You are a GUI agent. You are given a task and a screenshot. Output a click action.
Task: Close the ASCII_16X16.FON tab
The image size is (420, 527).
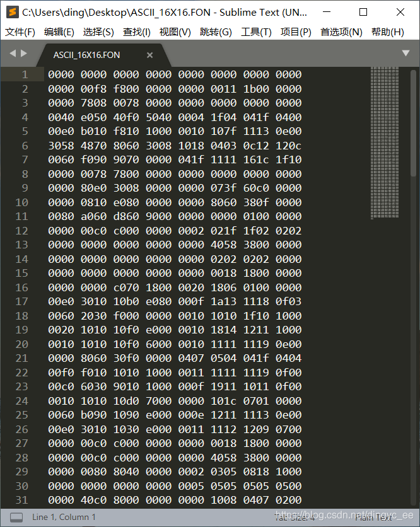pyautogui.click(x=149, y=55)
